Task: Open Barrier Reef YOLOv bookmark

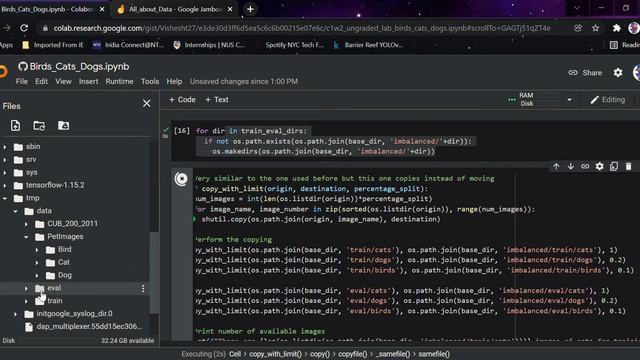Action: coord(368,45)
